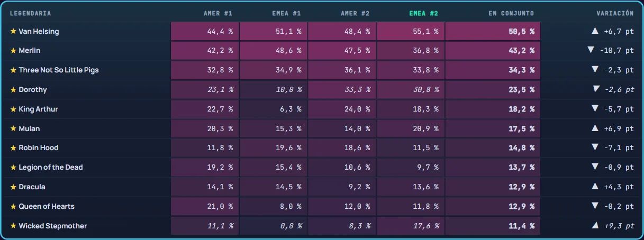Click the -10,7 pt variation value
644x240 pixels.
617,51
